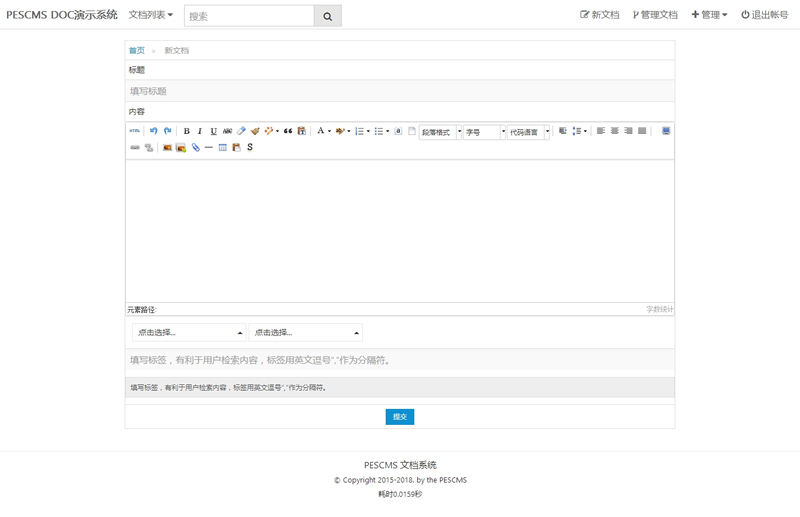
Task: Insert an unordered bullet list
Action: 379,131
